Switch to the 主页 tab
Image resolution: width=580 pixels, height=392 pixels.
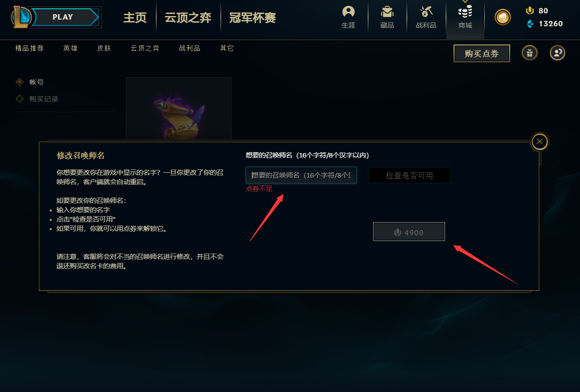coord(135,18)
